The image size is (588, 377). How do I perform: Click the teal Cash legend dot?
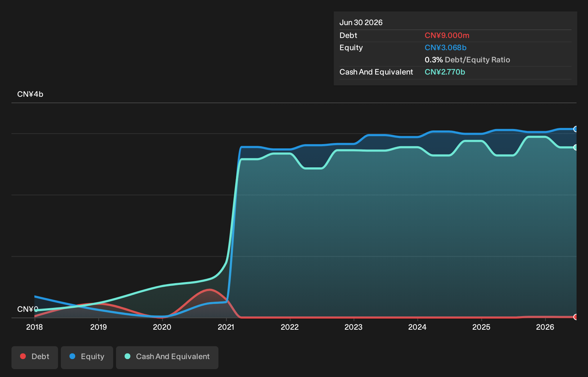[x=127, y=356]
